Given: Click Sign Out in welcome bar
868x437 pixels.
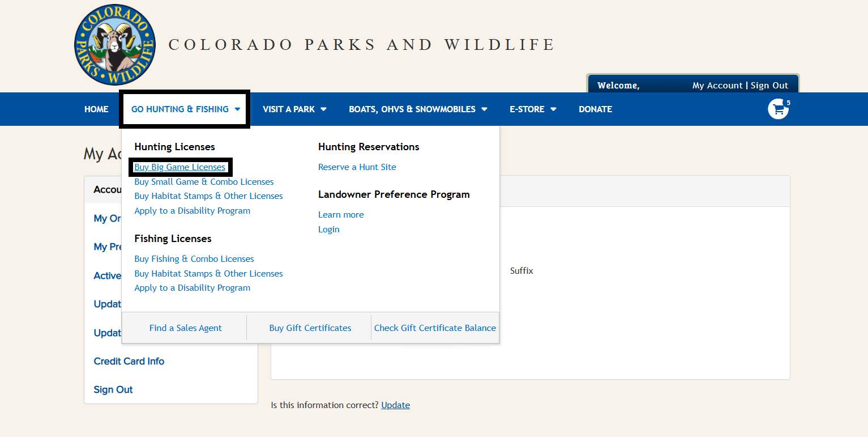Looking at the screenshot, I should click(769, 86).
